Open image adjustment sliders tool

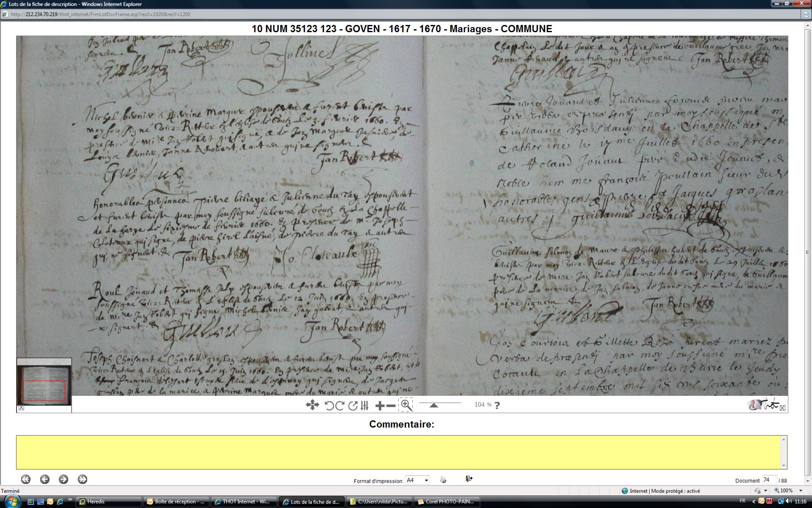(365, 406)
